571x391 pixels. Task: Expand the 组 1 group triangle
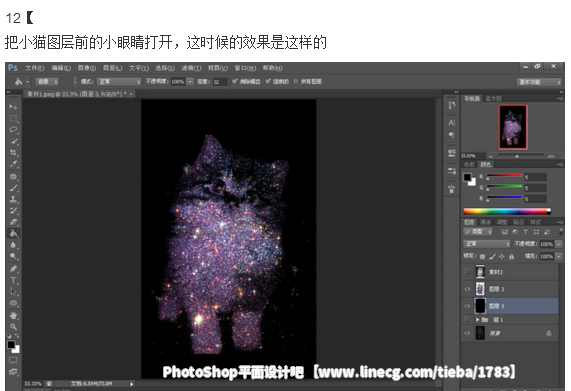click(x=477, y=320)
